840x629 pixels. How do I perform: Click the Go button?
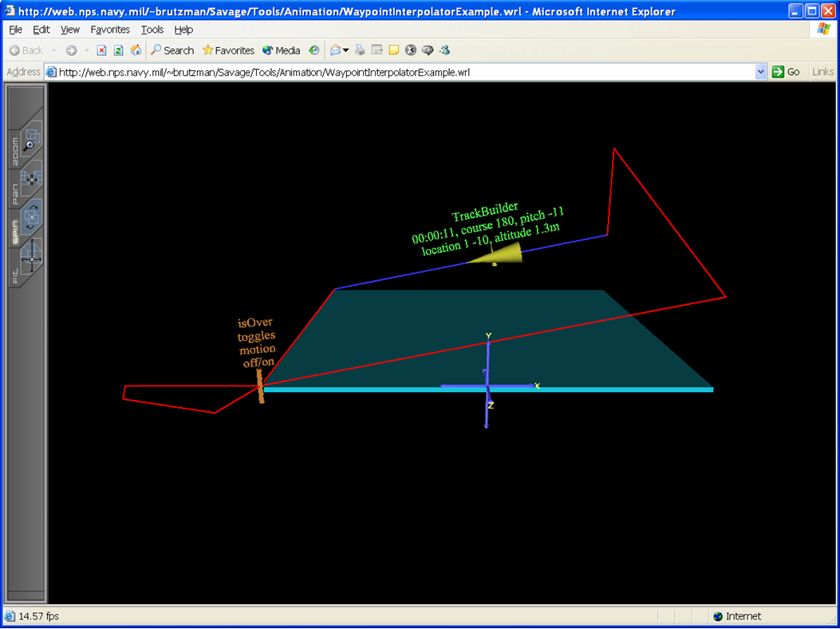coord(786,72)
